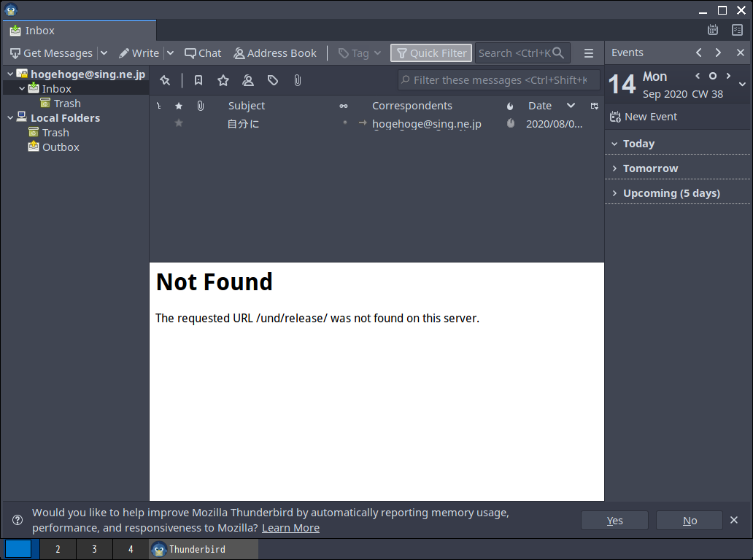Toggle the tagged messages quick filter
Image resolution: width=753 pixels, height=560 pixels.
pyautogui.click(x=273, y=80)
